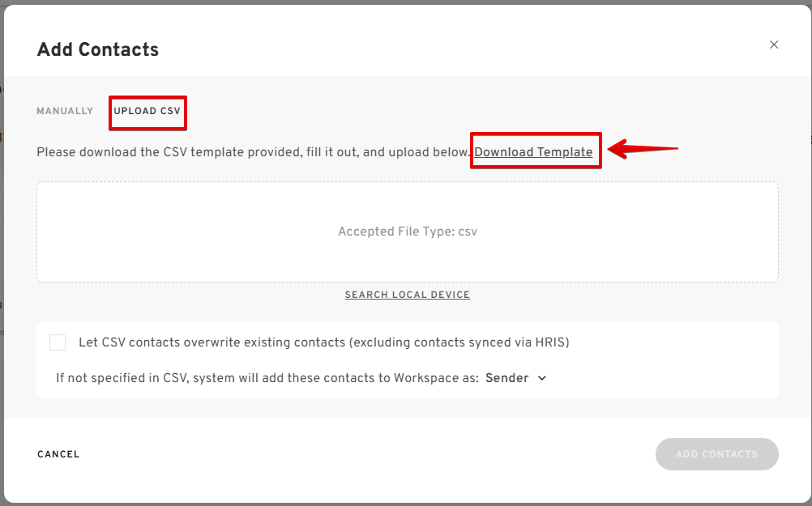Viewport: 812px width, 506px height.
Task: Click the 'If not specified in CSV' text
Action: point(267,378)
